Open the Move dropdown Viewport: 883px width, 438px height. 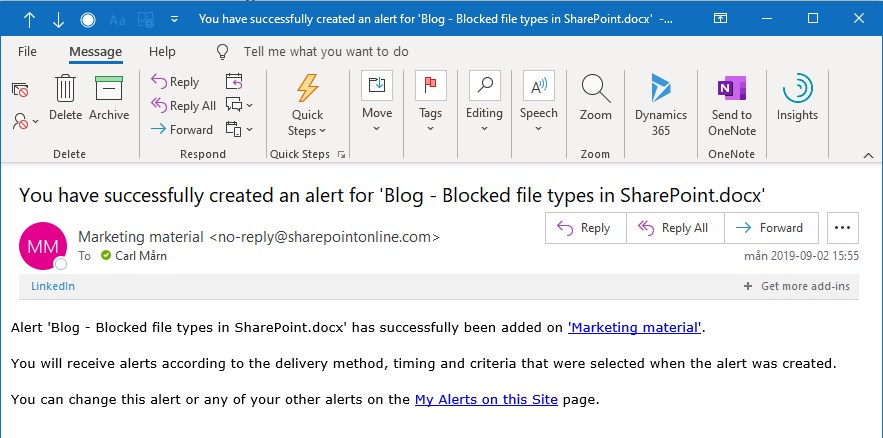[377, 102]
